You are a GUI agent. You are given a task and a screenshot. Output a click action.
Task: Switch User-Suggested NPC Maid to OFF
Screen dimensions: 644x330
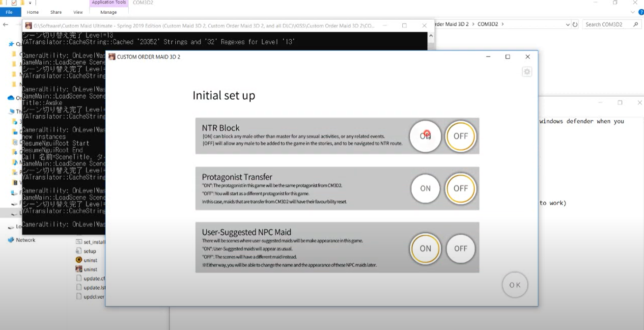click(461, 248)
